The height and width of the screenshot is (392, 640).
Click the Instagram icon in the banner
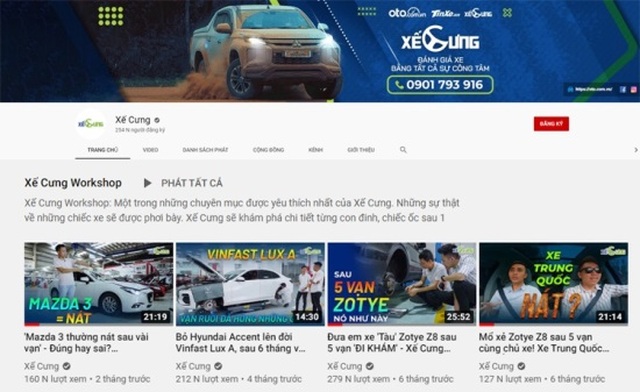point(633,89)
